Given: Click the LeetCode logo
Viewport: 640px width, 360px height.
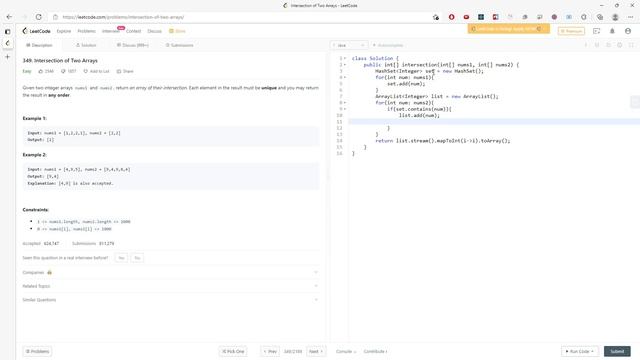Looking at the screenshot, I should pyautogui.click(x=36, y=31).
